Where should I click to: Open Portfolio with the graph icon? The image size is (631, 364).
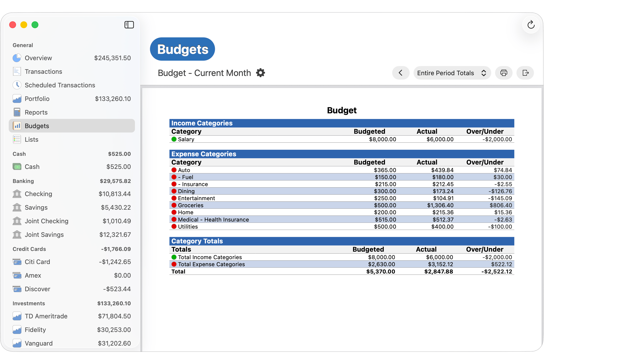[x=17, y=99]
